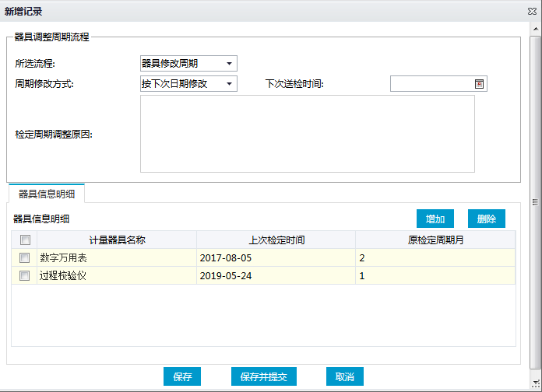Click the 删除 button
This screenshot has width=542, height=392.
coord(487,219)
